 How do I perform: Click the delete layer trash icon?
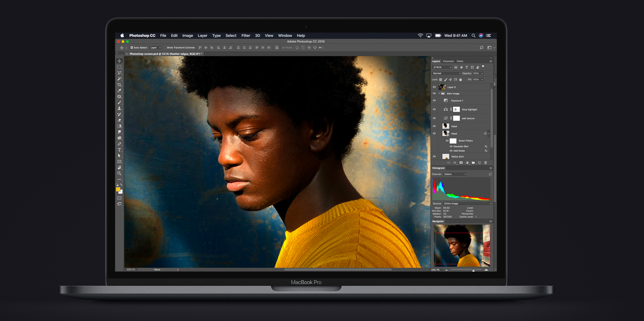pyautogui.click(x=485, y=162)
